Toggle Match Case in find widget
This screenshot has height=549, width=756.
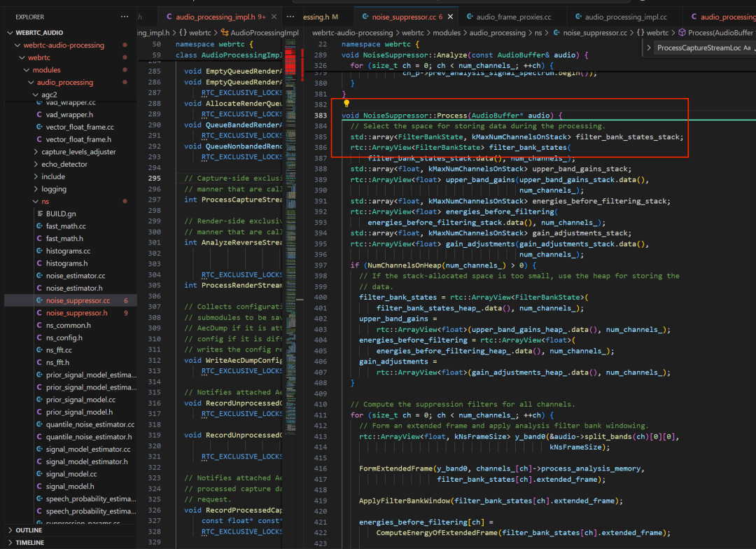coord(747,48)
